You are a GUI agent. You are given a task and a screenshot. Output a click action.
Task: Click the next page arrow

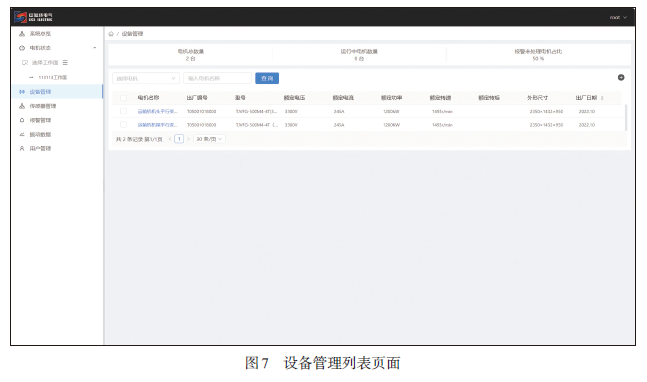[x=188, y=139]
